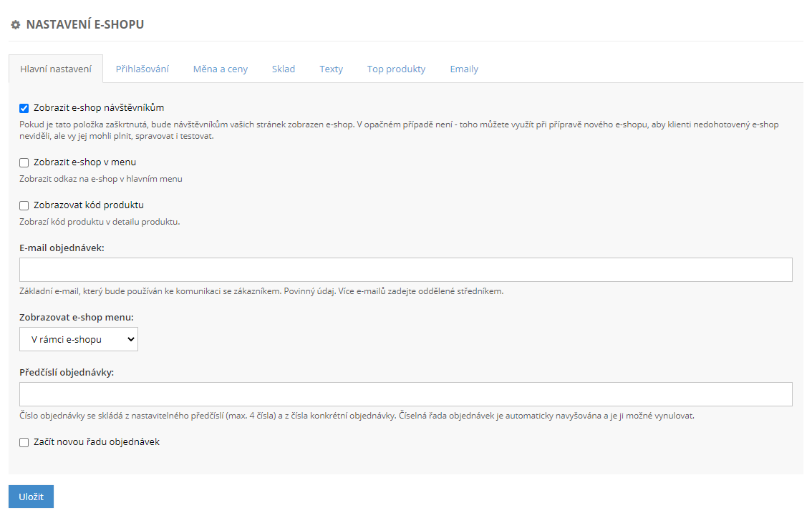This screenshot has width=812, height=518.
Task: Switch to the Emaily tab
Action: click(464, 69)
